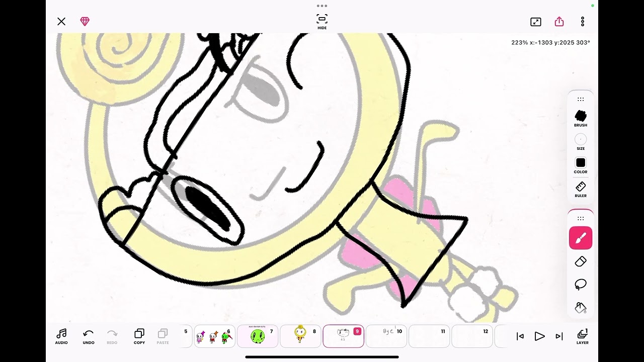
Task: Undo the last stroke
Action: click(89, 336)
